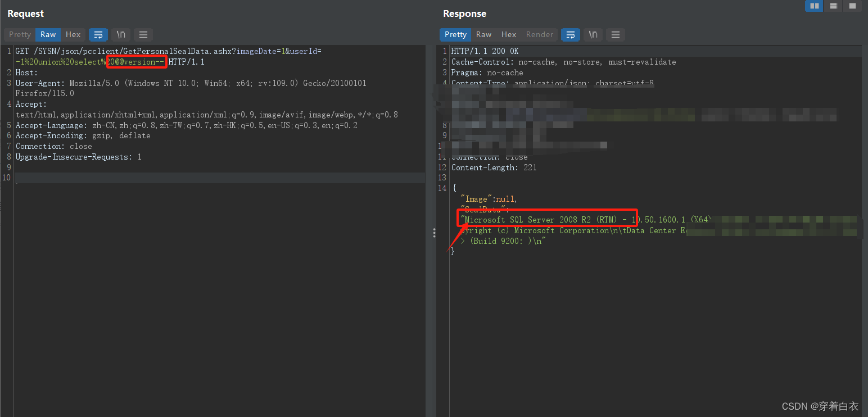868x417 pixels.
Task: Toggle show non-printable chars in Request panel
Action: pos(121,34)
